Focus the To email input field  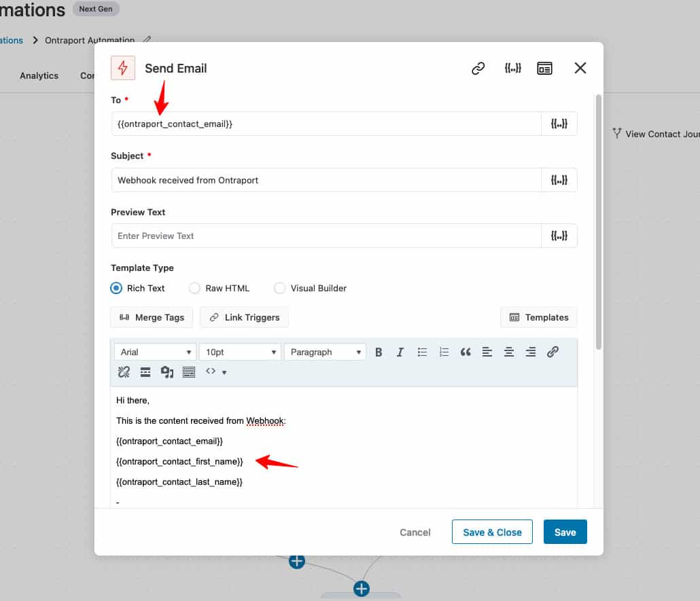326,124
